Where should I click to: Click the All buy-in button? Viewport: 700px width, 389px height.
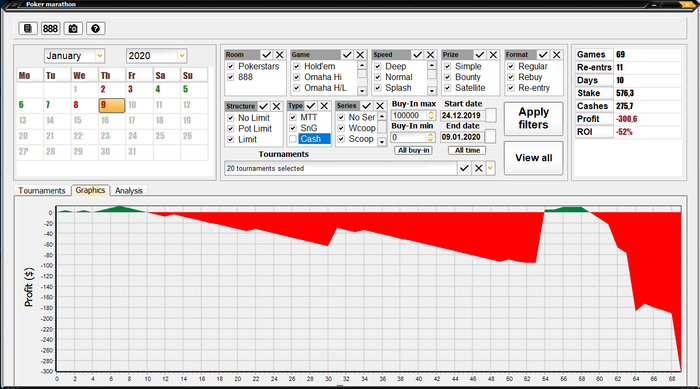[414, 151]
